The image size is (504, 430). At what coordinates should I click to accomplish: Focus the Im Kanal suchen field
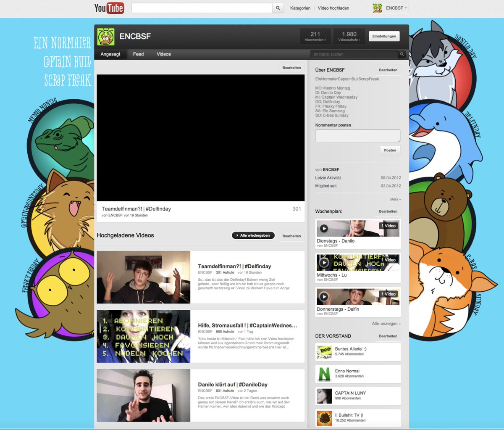point(354,54)
